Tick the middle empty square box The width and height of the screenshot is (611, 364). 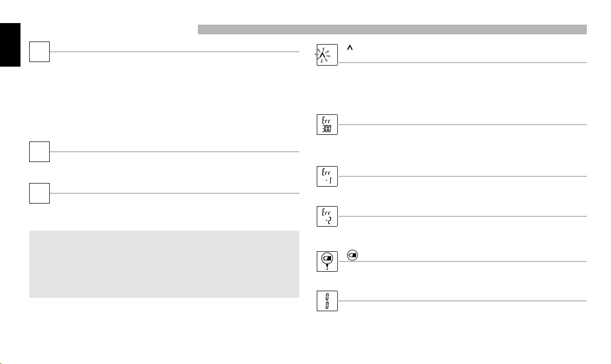point(39,152)
